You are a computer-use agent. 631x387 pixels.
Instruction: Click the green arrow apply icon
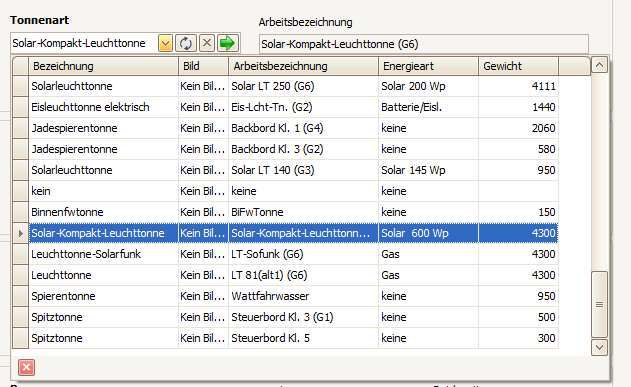coord(228,43)
